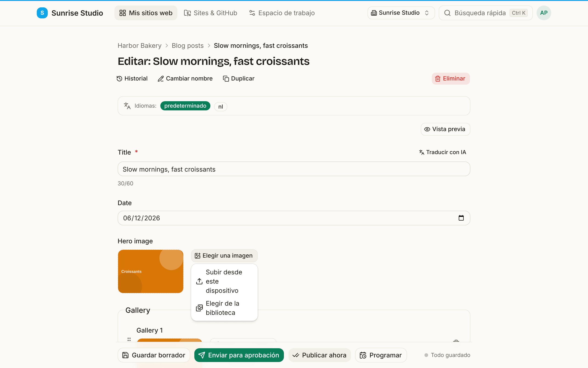588x368 pixels.
Task: Focus the Búsqueda rápida search field
Action: point(486,13)
